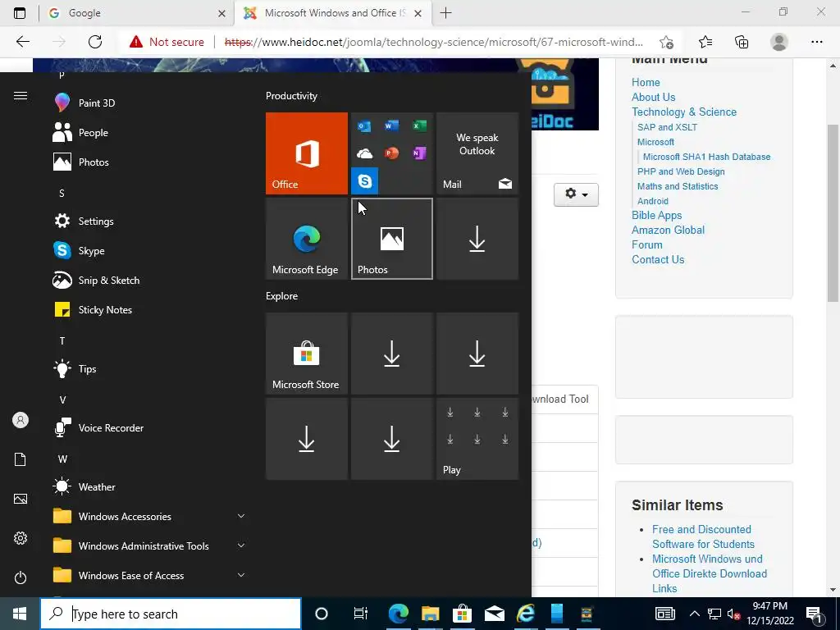Open the Outlook icon in Office tile group
Viewport: 840px width, 630px height.
[364, 126]
